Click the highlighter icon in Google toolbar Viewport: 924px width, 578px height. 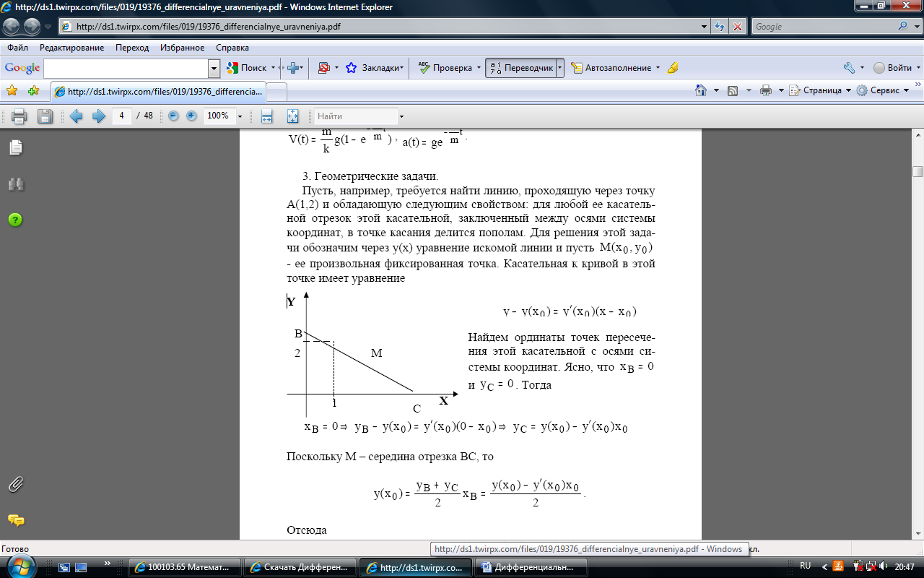[673, 68]
